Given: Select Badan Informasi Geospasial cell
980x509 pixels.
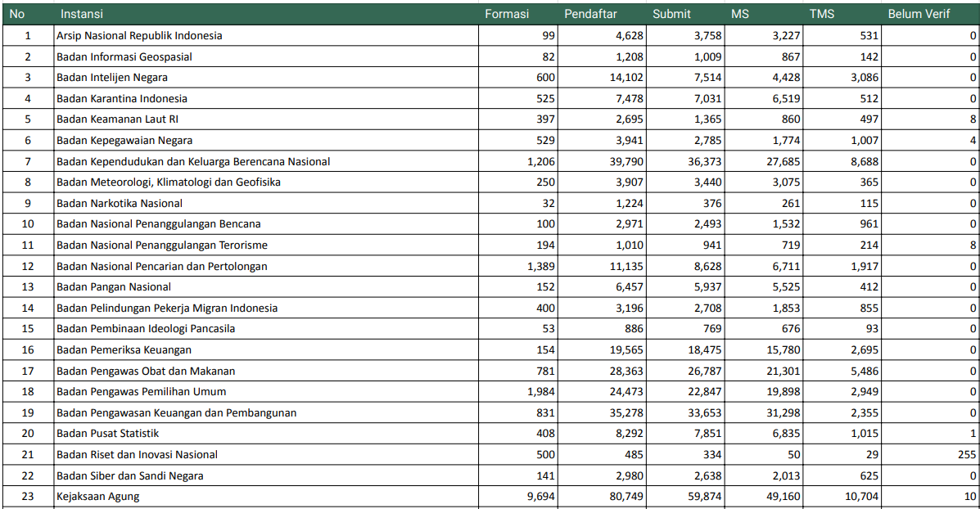Looking at the screenshot, I should pyautogui.click(x=266, y=56).
